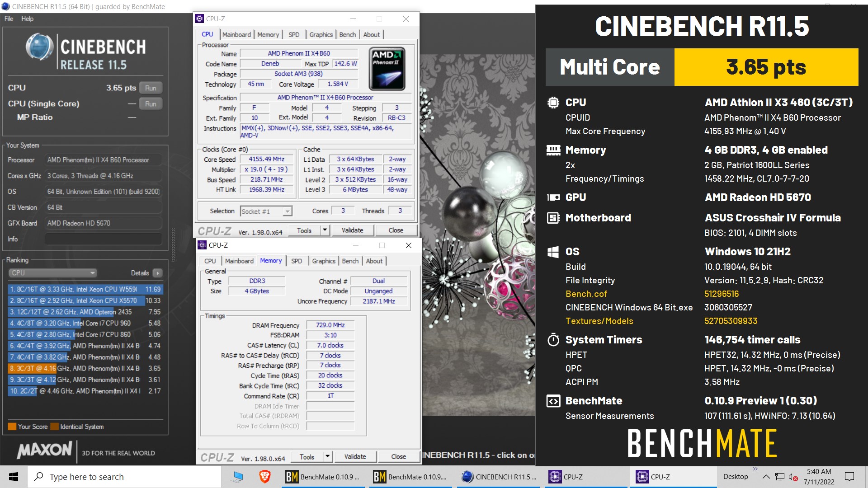Run the CPU benchmark test
868x488 pixels.
pyautogui.click(x=151, y=88)
